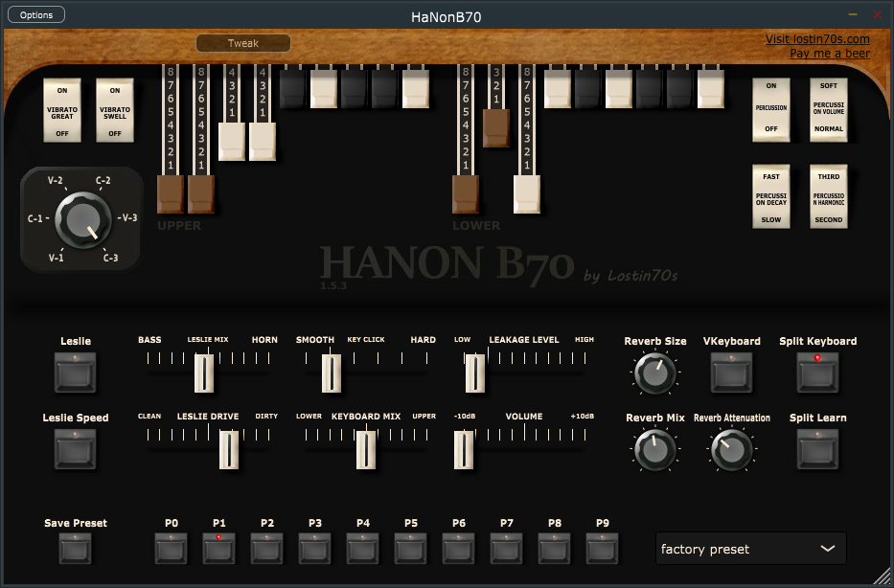Open the Options menu

[35, 14]
